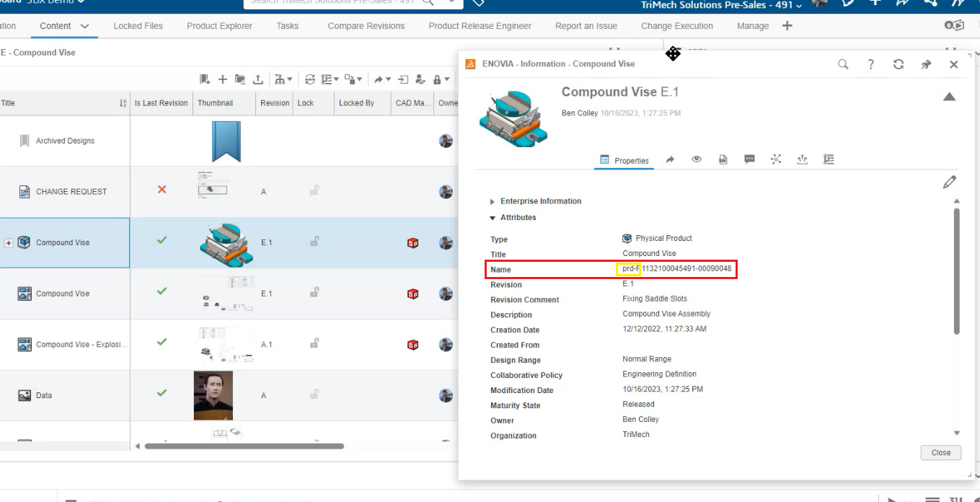Image resolution: width=980 pixels, height=502 pixels.
Task: Pin the ENOVIA Information panel
Action: (926, 64)
